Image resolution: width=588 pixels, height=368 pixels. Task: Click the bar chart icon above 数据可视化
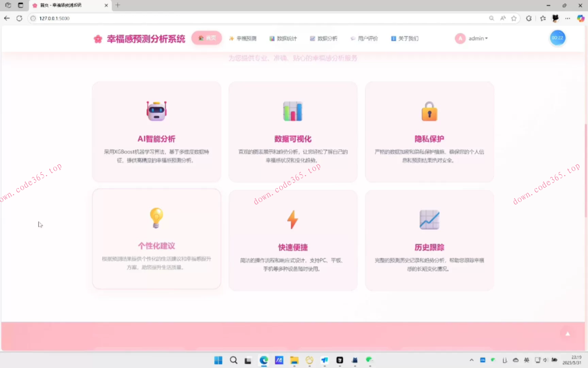[293, 111]
